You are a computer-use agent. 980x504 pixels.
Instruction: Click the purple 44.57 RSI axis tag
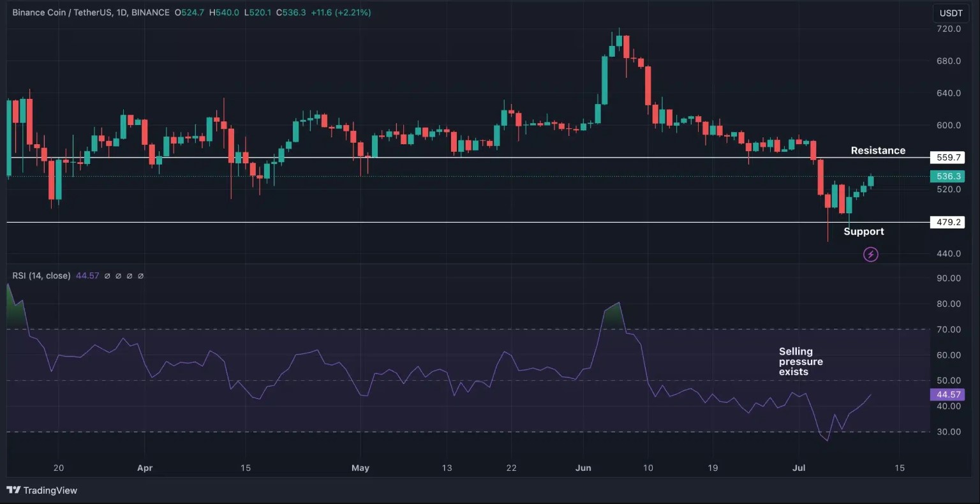(948, 394)
